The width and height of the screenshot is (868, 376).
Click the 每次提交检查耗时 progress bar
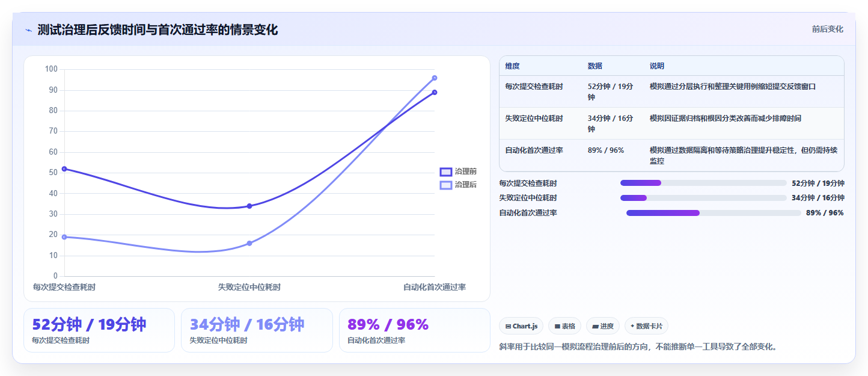click(703, 183)
